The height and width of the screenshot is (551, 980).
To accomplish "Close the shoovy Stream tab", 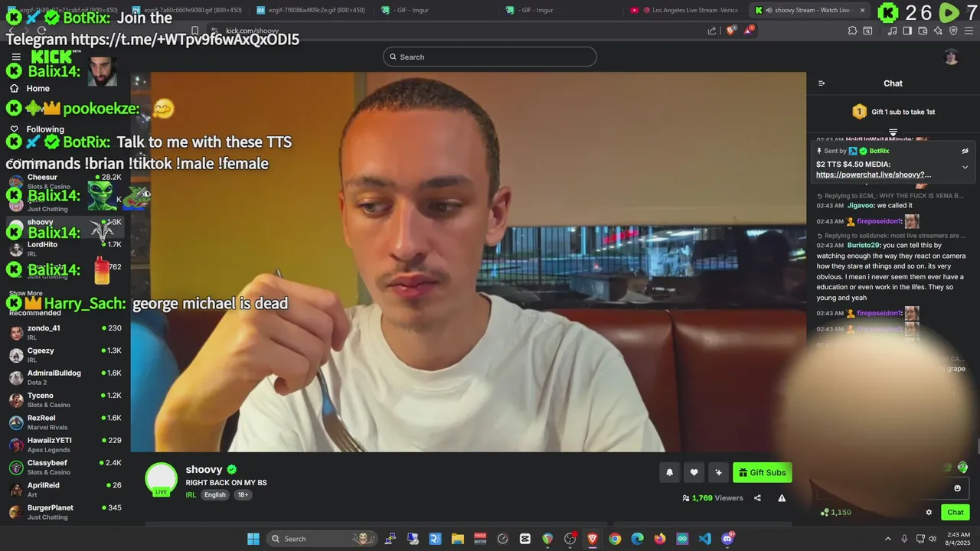I will click(862, 10).
